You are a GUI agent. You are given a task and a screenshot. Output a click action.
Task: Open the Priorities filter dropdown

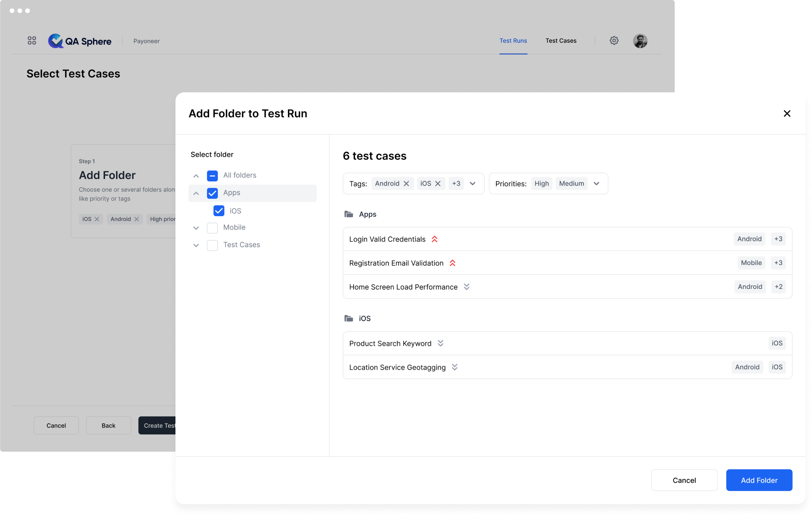coord(596,183)
